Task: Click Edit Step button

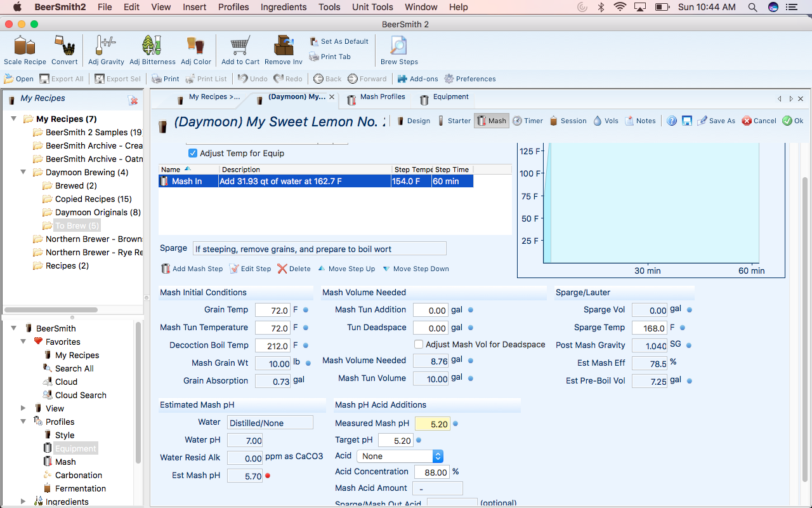Action: pyautogui.click(x=250, y=269)
